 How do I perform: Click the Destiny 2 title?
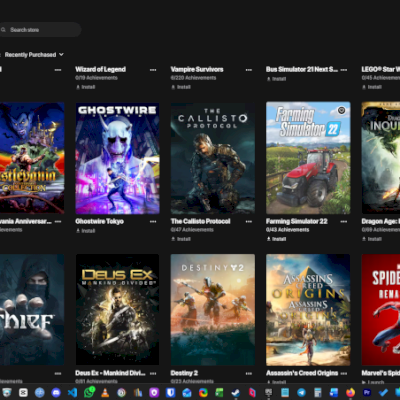pos(184,373)
